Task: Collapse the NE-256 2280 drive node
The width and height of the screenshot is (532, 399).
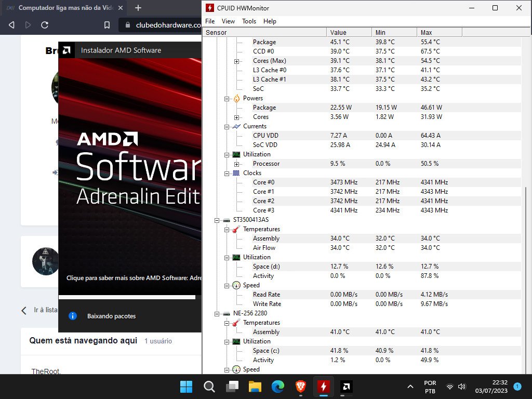Action: (x=217, y=314)
